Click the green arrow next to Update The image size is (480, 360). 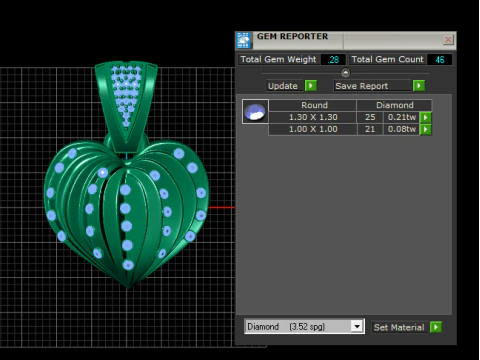click(x=311, y=86)
